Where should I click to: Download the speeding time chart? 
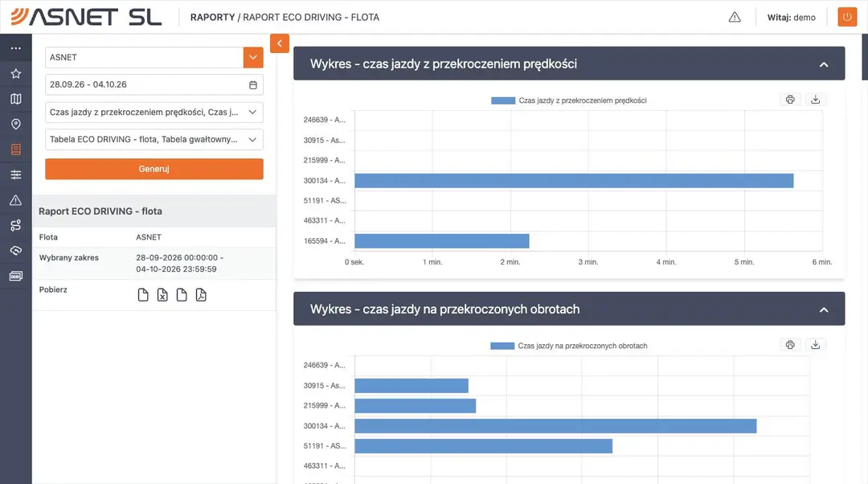click(816, 100)
